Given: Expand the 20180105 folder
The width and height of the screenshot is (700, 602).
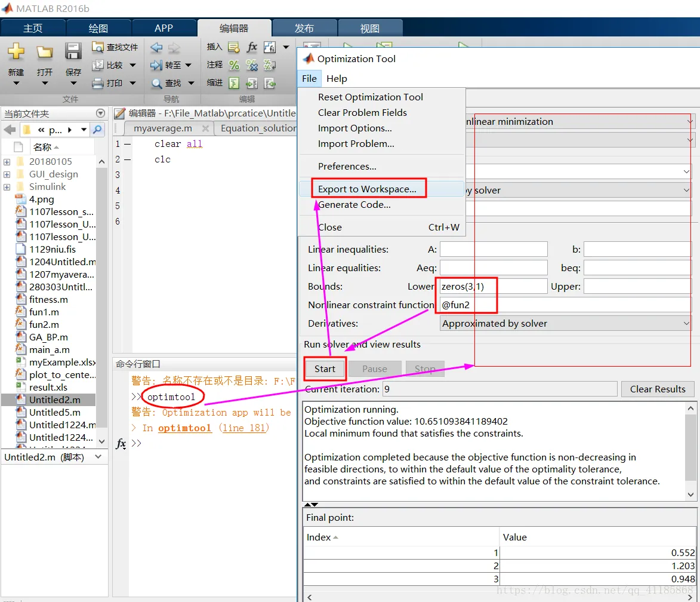Looking at the screenshot, I should point(7,162).
